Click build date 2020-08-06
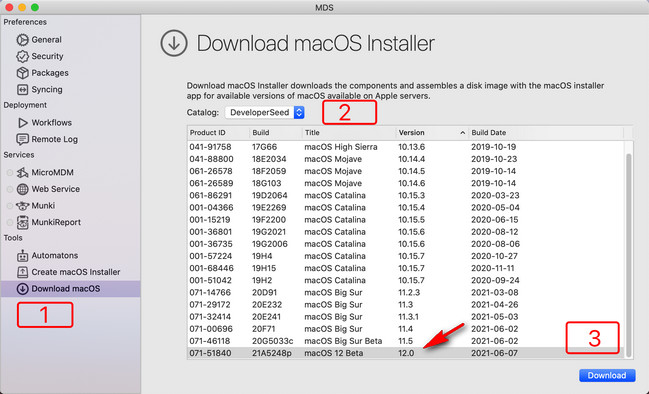 click(495, 244)
